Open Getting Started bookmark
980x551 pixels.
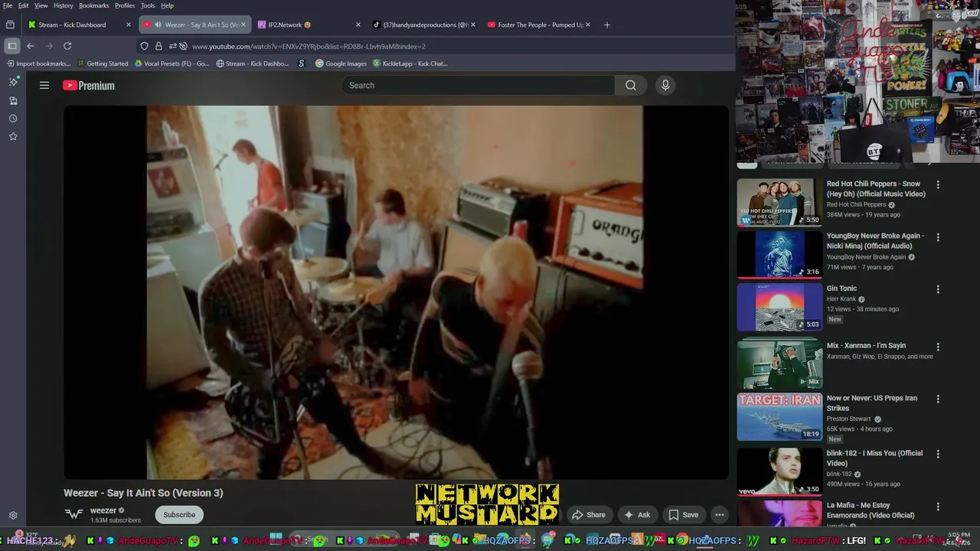(x=102, y=64)
